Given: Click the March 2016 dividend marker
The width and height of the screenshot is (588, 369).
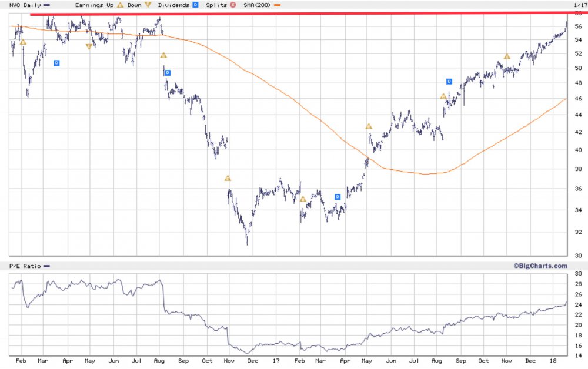Looking at the screenshot, I should pos(56,63).
